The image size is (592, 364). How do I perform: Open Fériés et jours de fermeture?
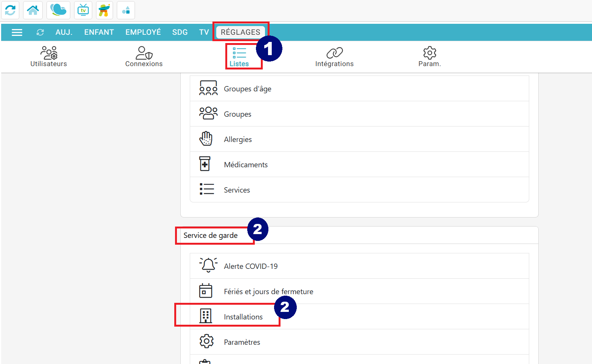(268, 292)
